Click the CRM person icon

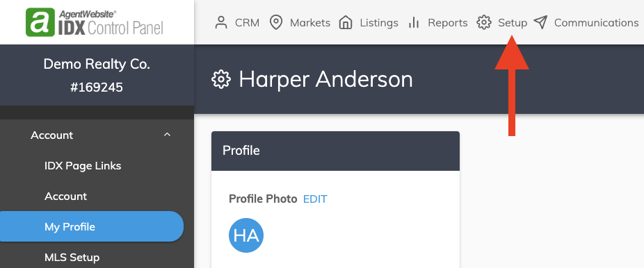click(221, 22)
